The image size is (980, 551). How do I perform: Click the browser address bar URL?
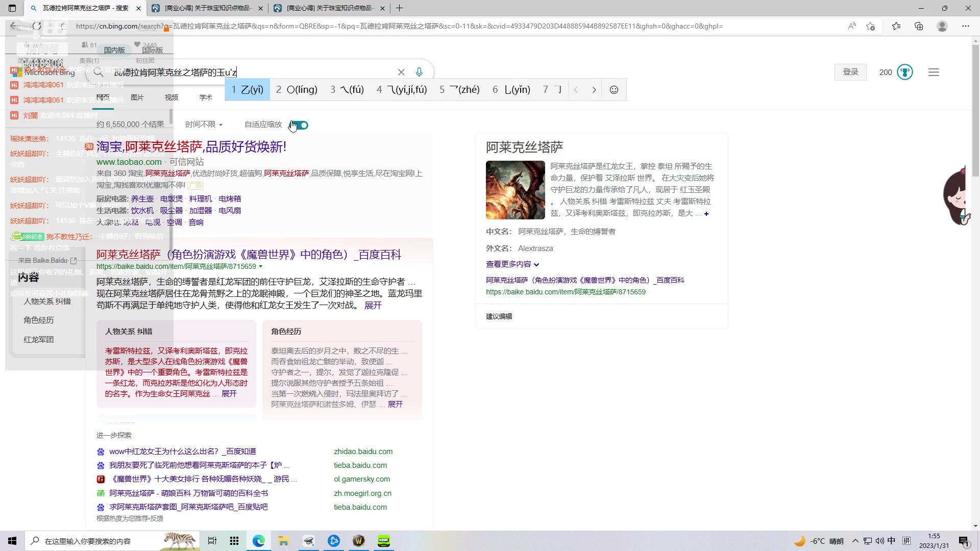tap(398, 26)
